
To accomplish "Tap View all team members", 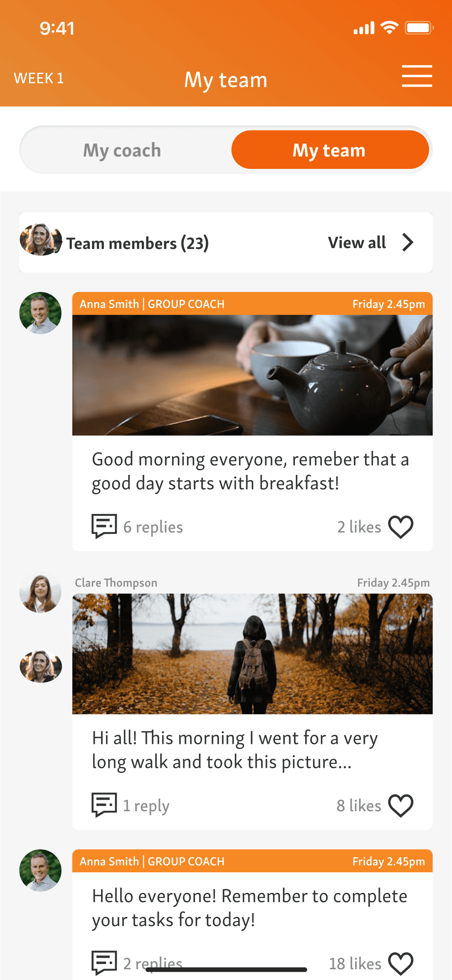I will pyautogui.click(x=357, y=242).
